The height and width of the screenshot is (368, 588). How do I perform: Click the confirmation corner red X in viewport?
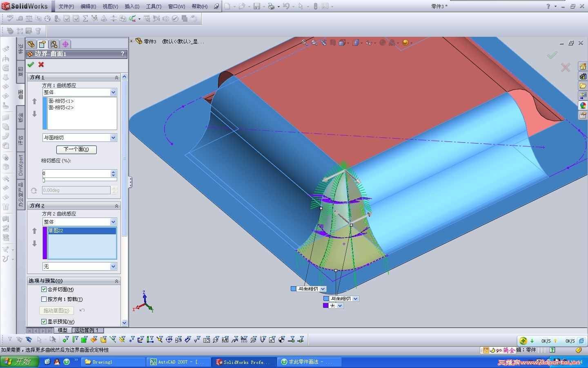coord(566,67)
